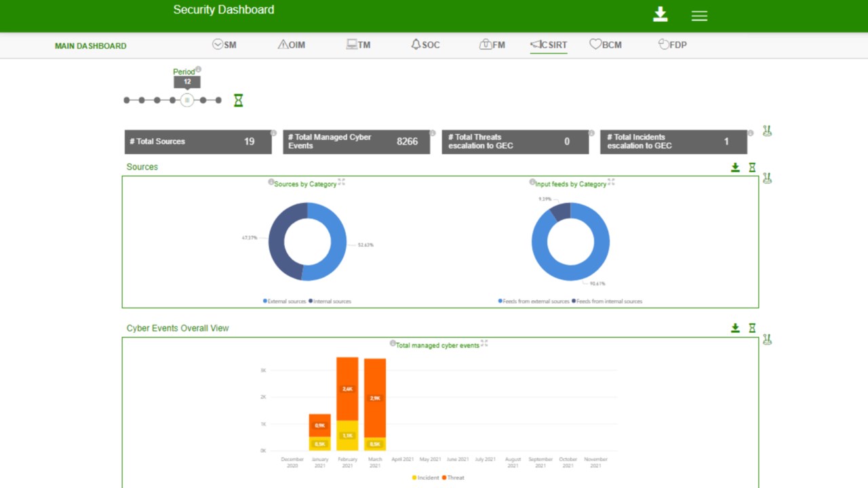Click the hourglass icon in Sources header
868x488 pixels.
pyautogui.click(x=752, y=167)
